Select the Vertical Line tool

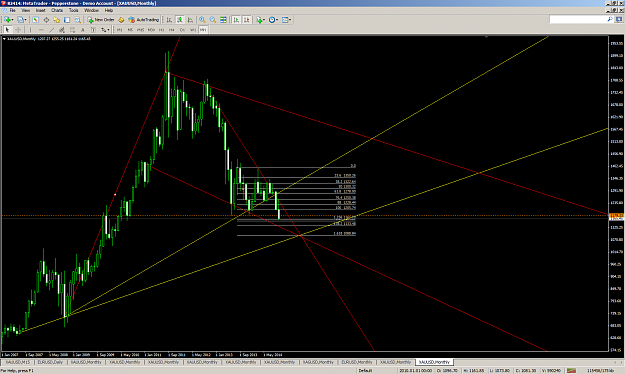point(30,30)
